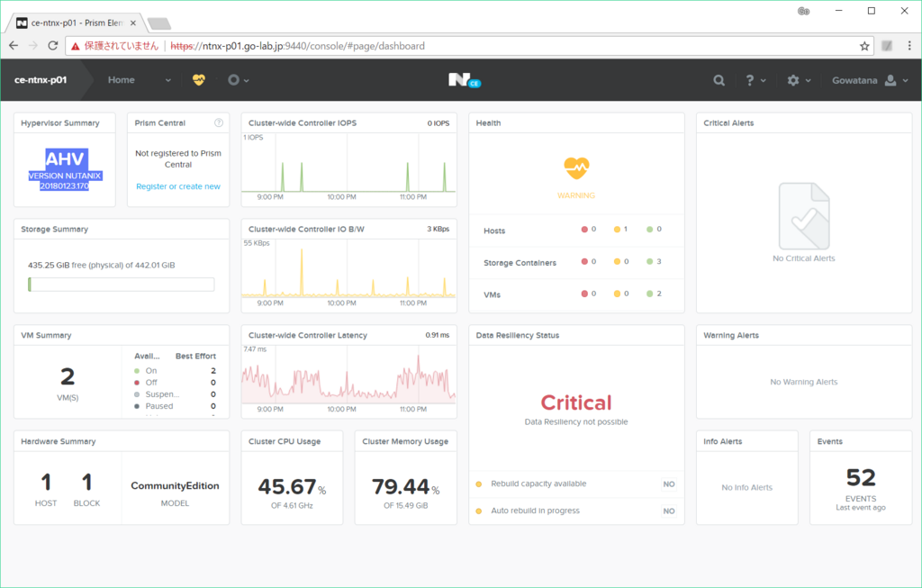Screen dimensions: 922x588
Task: Click the Hosts row in Health
Action: (576, 230)
